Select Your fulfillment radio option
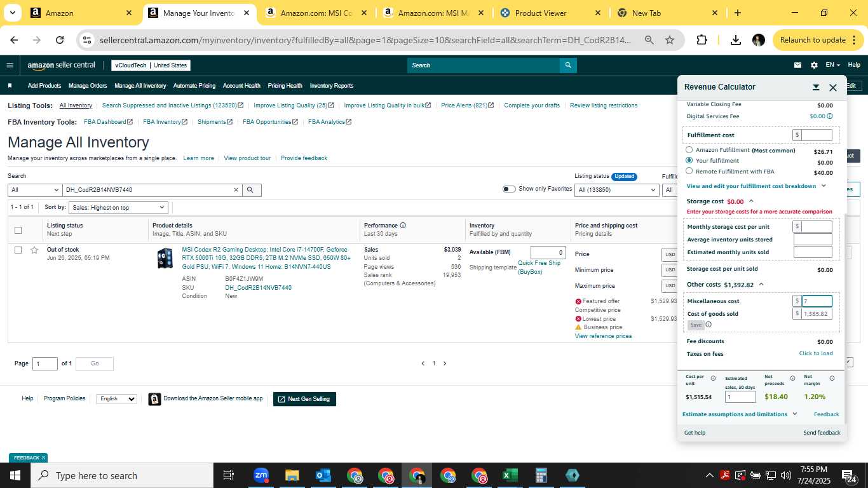 tap(689, 161)
